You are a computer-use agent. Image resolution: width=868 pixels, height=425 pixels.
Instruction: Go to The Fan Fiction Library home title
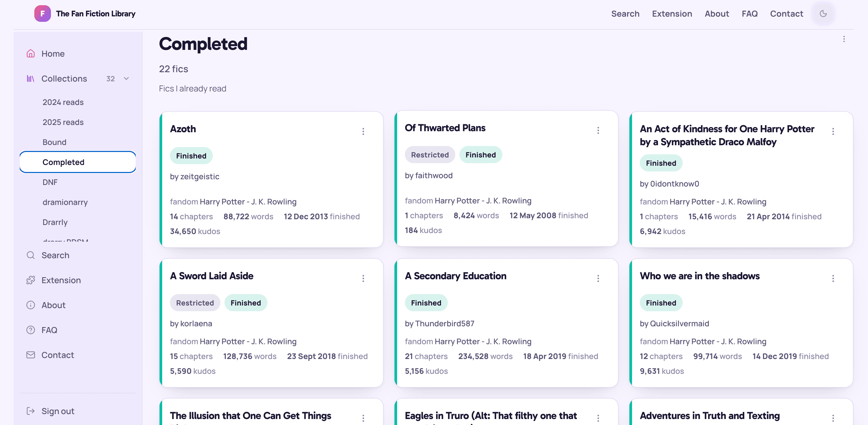96,14
